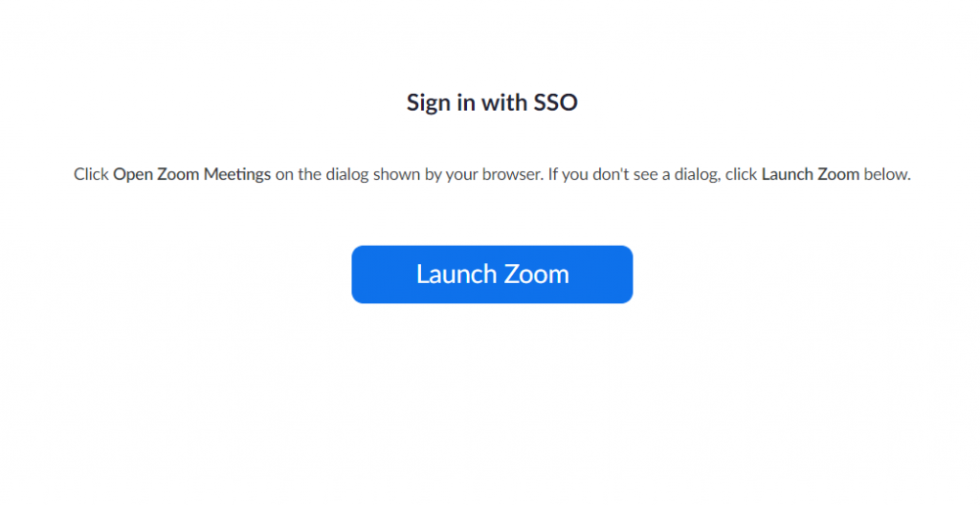Click the word Zoom on the blue button
This screenshot has height=505, width=980.
coord(536,274)
